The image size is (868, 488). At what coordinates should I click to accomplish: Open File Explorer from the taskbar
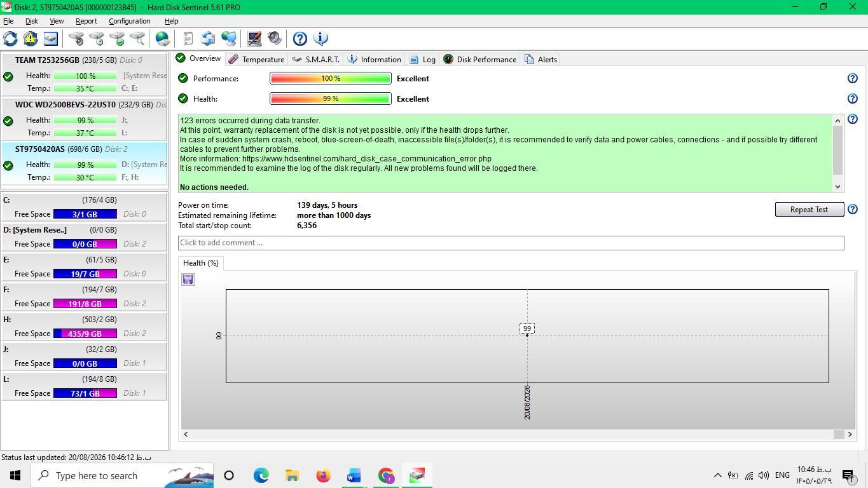(x=292, y=475)
